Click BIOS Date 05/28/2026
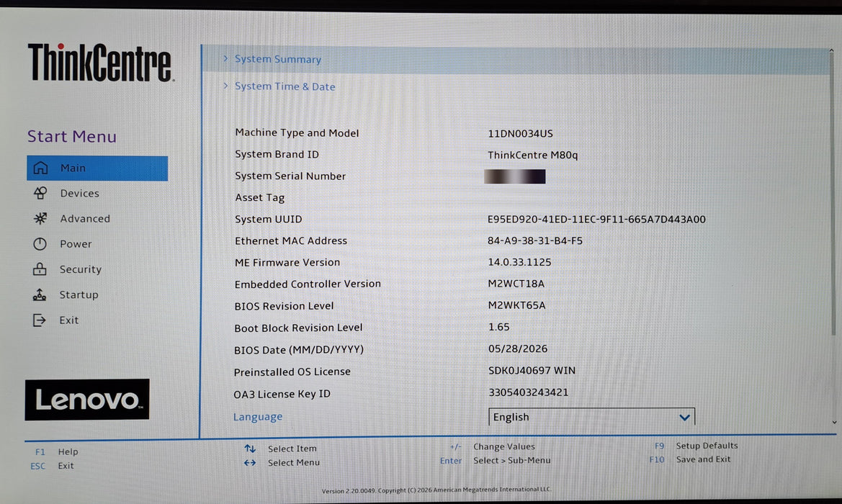Image resolution: width=842 pixels, height=504 pixels. point(518,349)
